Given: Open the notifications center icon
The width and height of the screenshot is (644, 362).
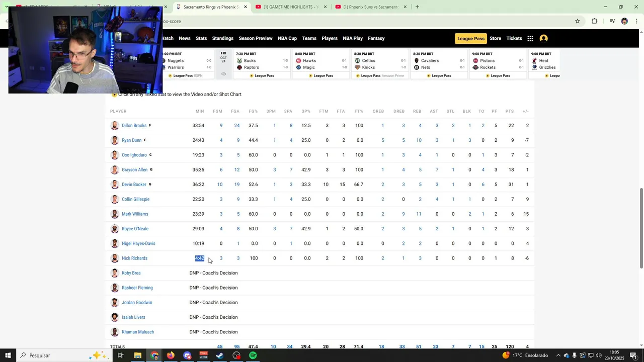Looking at the screenshot, I should tap(634, 355).
